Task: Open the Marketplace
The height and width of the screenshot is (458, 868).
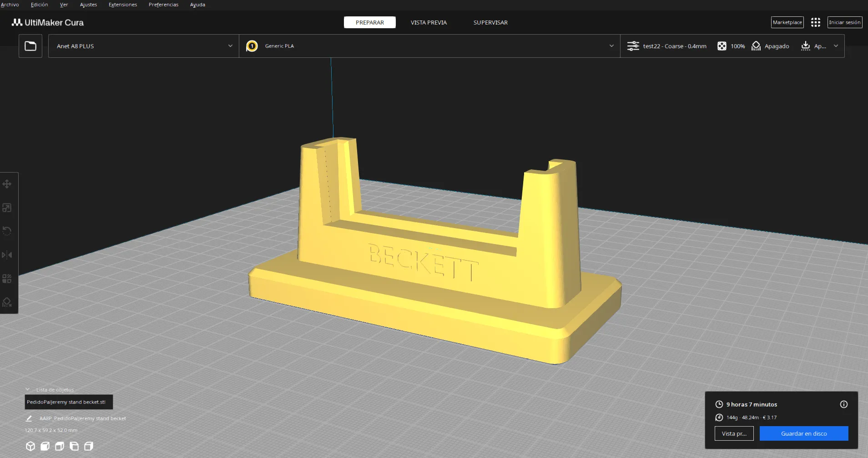Action: click(x=787, y=22)
